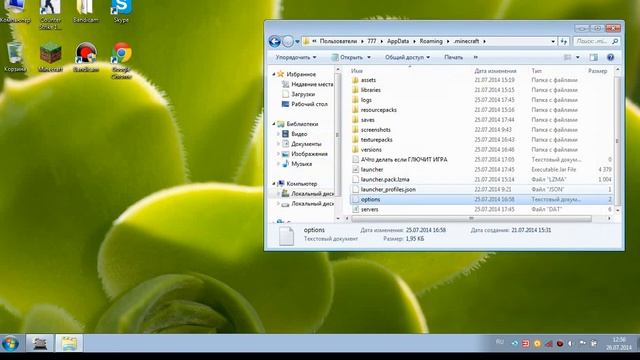Image resolution: width=640 pixels, height=360 pixels.
Task: Open Explorer help question mark icon
Action: pyautogui.click(x=610, y=58)
